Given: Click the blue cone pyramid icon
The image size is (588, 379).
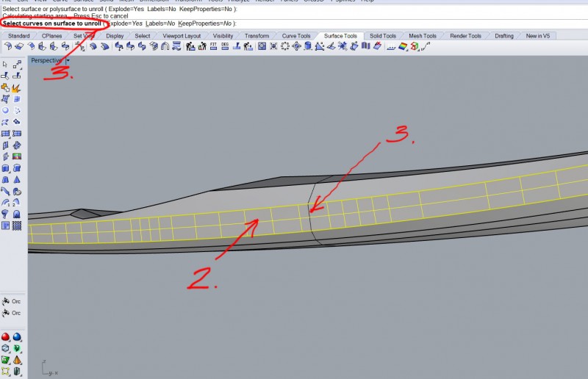Looking at the screenshot, I should pyautogui.click(x=17, y=180).
